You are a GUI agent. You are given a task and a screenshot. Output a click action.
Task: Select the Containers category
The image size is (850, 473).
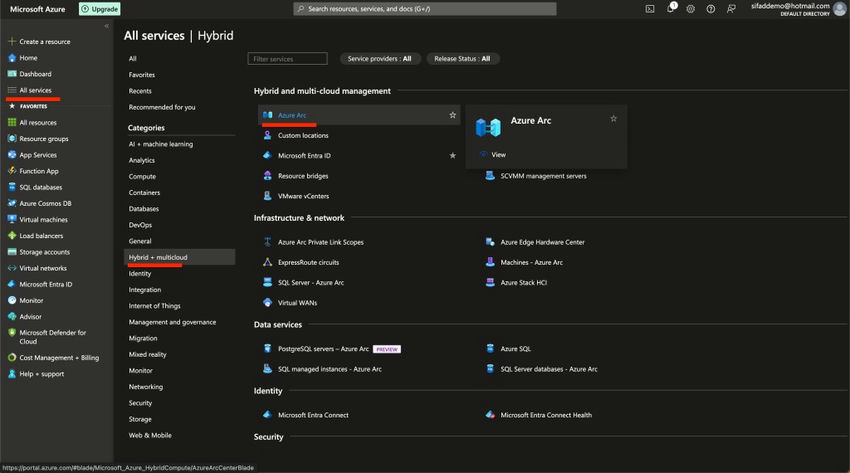(x=144, y=192)
